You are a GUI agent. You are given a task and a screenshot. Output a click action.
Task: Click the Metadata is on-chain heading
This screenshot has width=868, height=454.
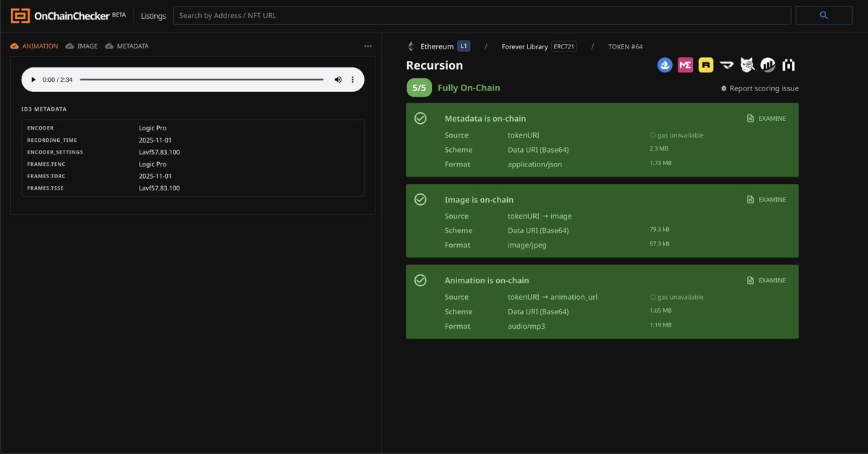click(485, 118)
